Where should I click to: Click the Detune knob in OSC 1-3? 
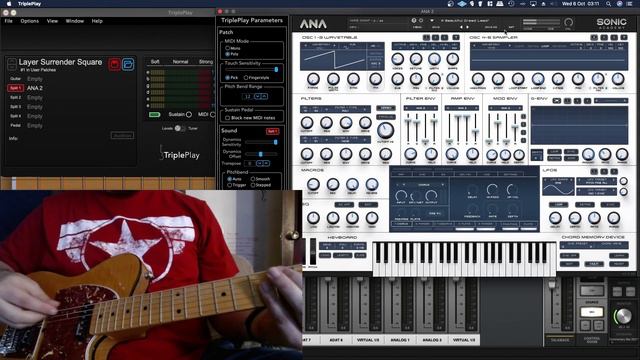(x=416, y=59)
